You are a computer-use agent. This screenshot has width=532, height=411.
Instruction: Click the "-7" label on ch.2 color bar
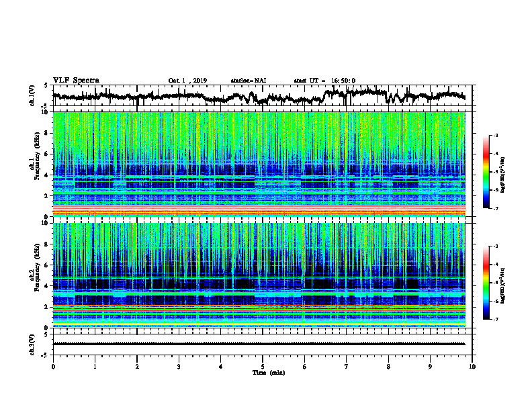pos(496,319)
